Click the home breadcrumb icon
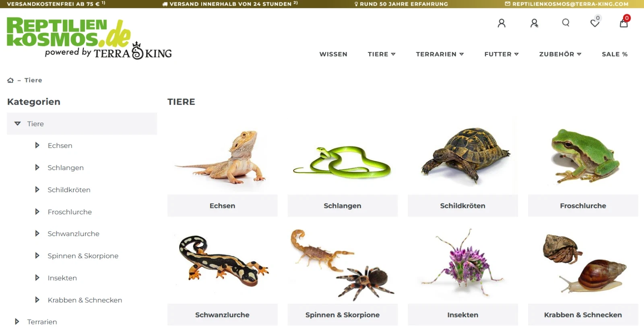 (10, 80)
